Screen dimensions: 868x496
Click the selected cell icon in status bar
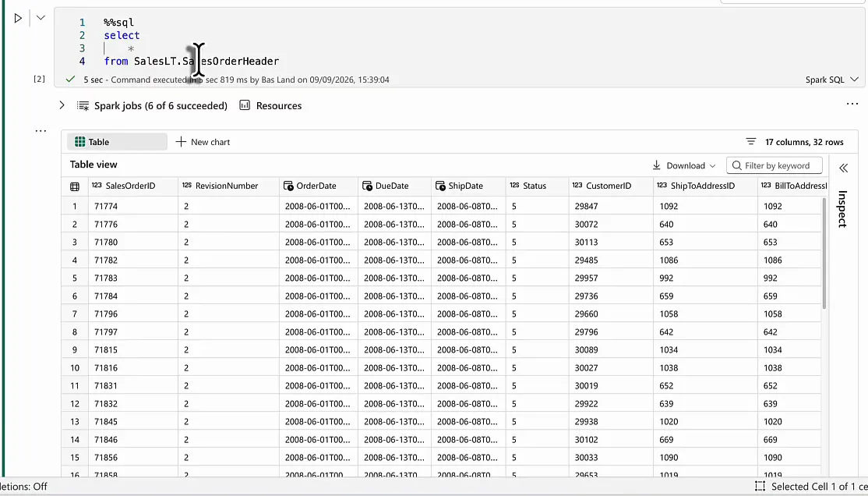pyautogui.click(x=760, y=486)
